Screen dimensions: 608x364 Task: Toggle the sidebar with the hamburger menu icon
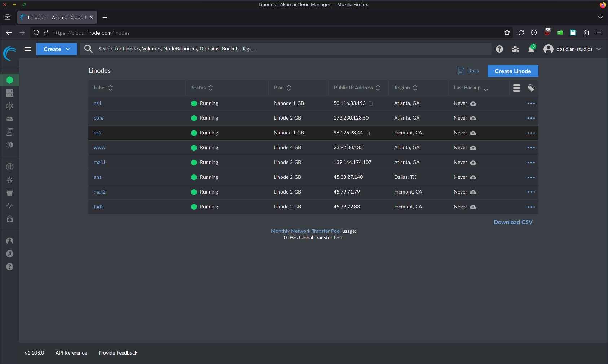[28, 49]
